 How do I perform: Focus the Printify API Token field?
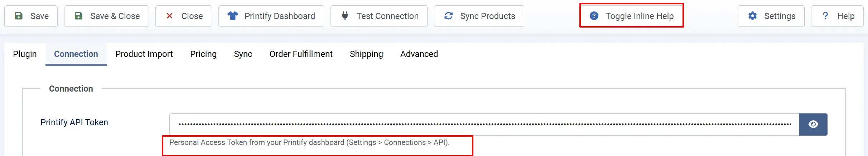coord(484,125)
